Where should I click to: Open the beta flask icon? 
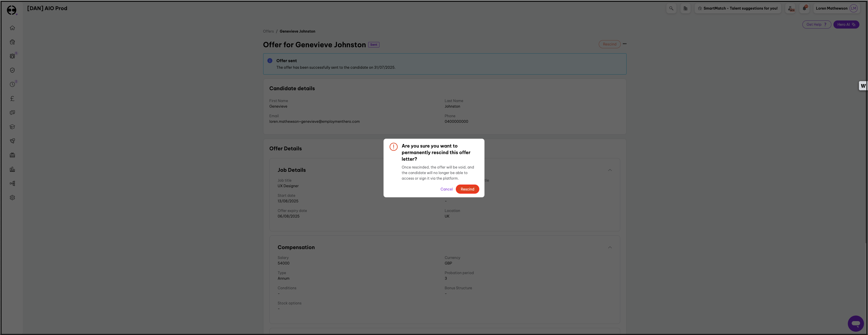[x=791, y=8]
